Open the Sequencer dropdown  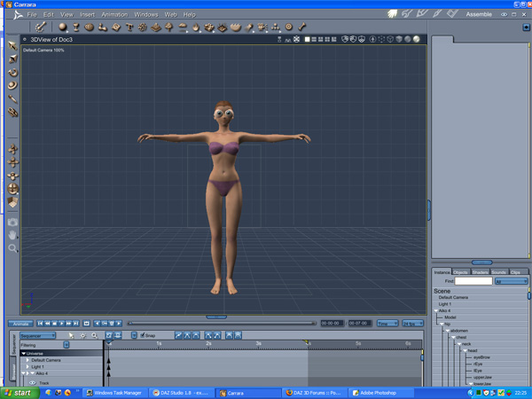(37, 335)
